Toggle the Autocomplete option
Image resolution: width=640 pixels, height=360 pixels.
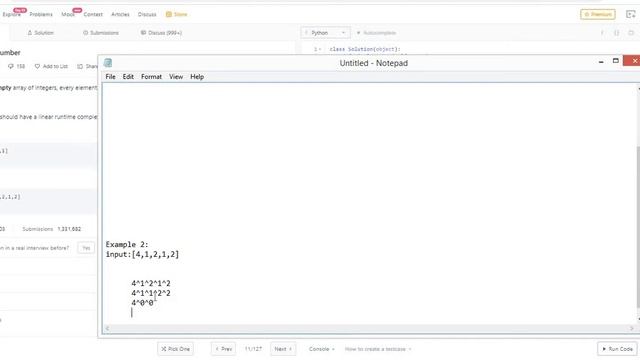[x=376, y=33]
